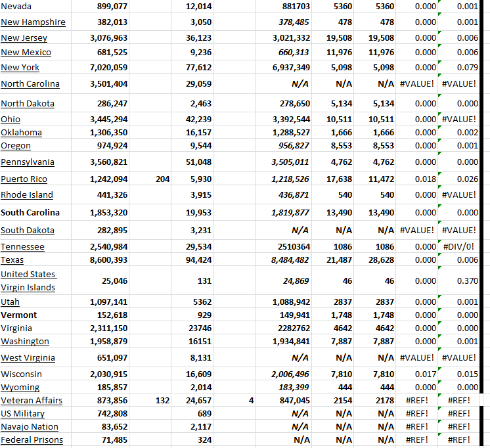Select italic cell 378,485

tap(283, 22)
